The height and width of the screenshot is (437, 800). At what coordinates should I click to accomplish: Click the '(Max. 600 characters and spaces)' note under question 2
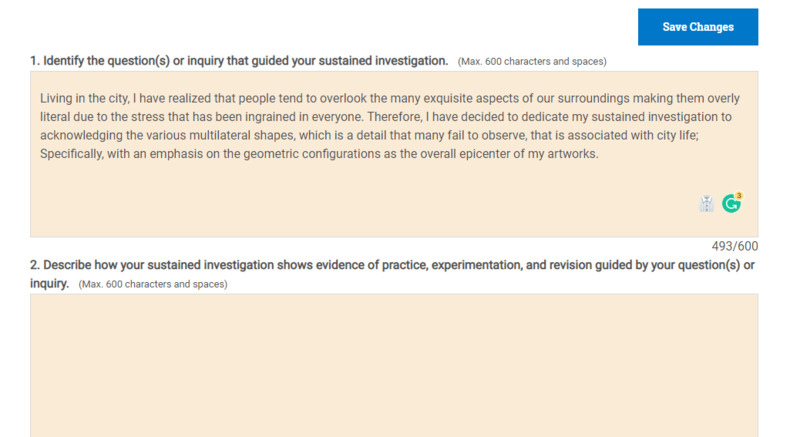pyautogui.click(x=153, y=284)
